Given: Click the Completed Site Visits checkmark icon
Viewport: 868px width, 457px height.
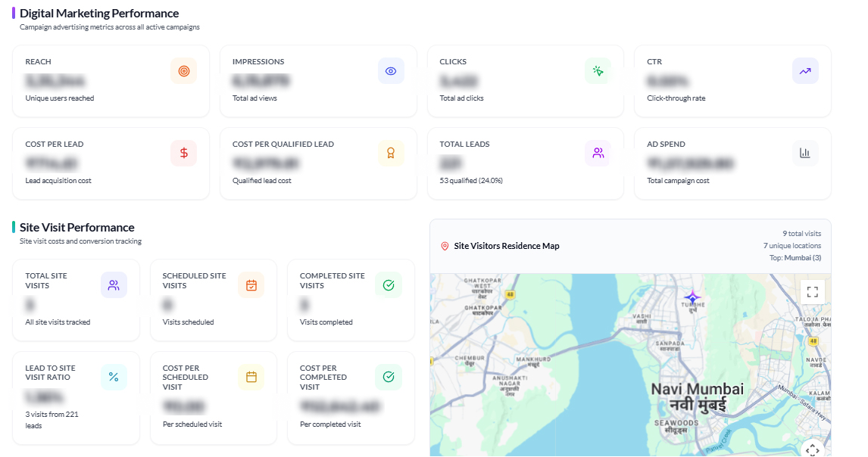Looking at the screenshot, I should [x=389, y=285].
